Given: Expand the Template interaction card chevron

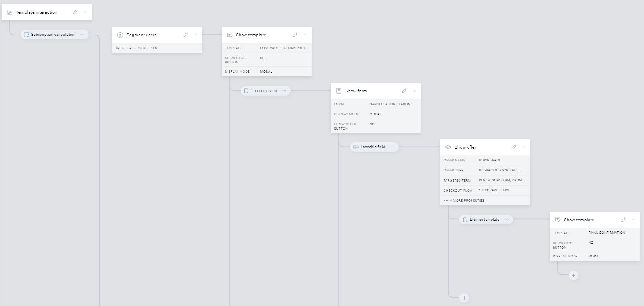Looking at the screenshot, I should [85, 12].
